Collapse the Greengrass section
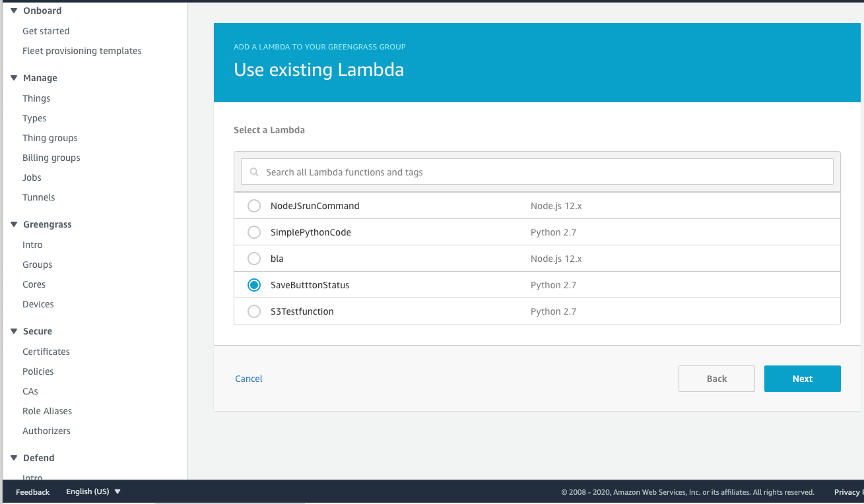This screenshot has height=504, width=864. click(x=14, y=224)
